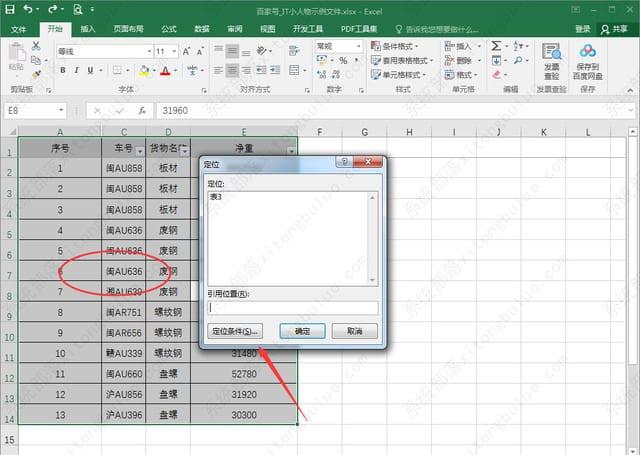640x455 pixels.
Task: Click the Save to Baidu Netdisk icon
Action: coord(588,51)
